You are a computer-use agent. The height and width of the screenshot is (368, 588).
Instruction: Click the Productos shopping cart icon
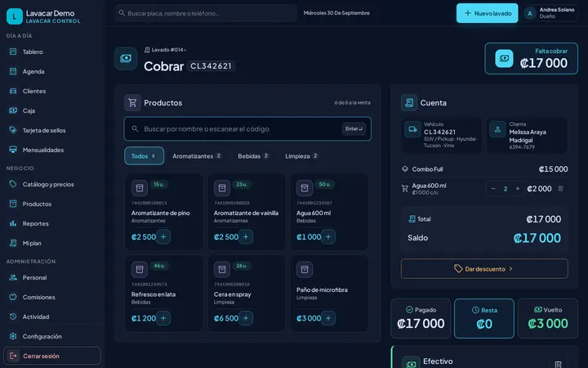[x=132, y=102]
